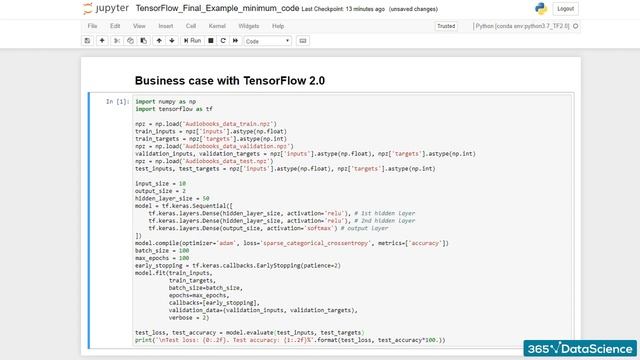Click the Business case with TensorFlow 2.0 heading
The image size is (640, 360).
230,80
